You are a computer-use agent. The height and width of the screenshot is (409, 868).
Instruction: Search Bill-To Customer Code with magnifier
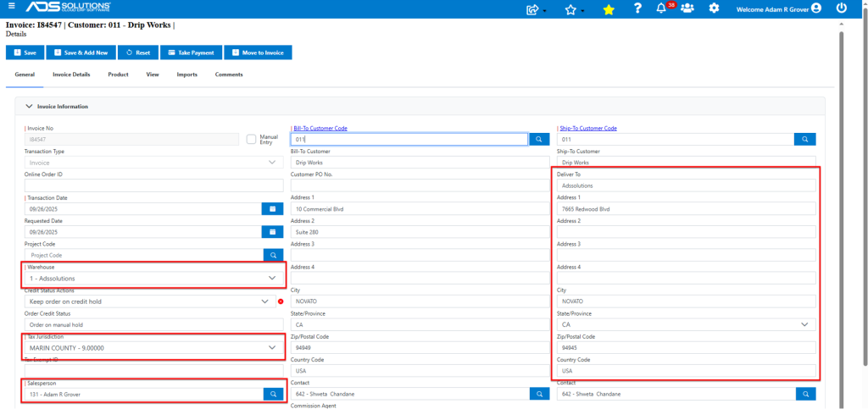pyautogui.click(x=538, y=139)
